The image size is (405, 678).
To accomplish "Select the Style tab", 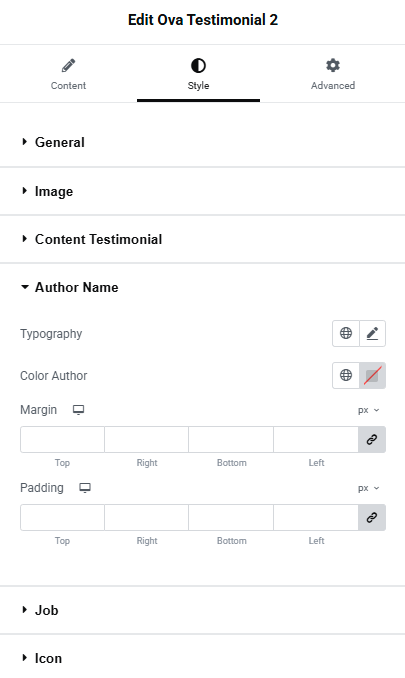I will [x=198, y=74].
